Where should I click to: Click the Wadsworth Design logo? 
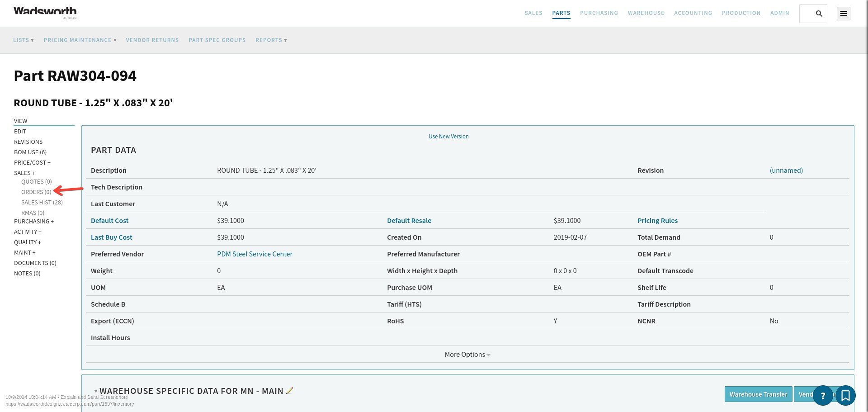click(x=45, y=13)
